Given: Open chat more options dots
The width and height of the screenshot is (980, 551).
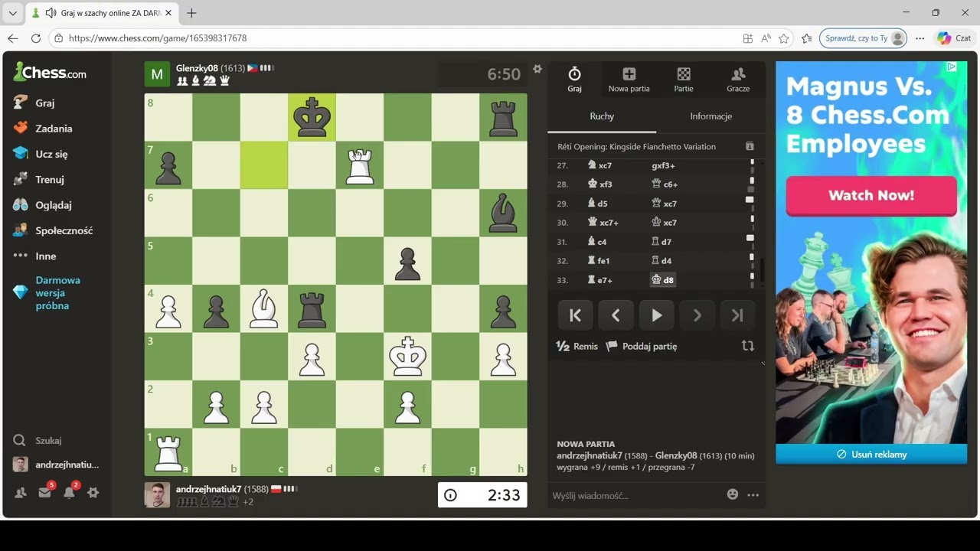Looking at the screenshot, I should [753, 495].
